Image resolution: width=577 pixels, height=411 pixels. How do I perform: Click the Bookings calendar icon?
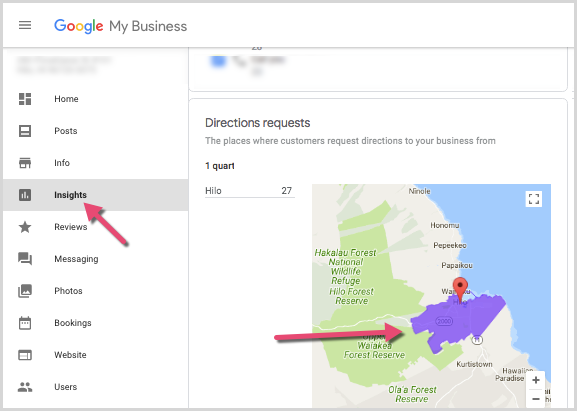tap(25, 323)
